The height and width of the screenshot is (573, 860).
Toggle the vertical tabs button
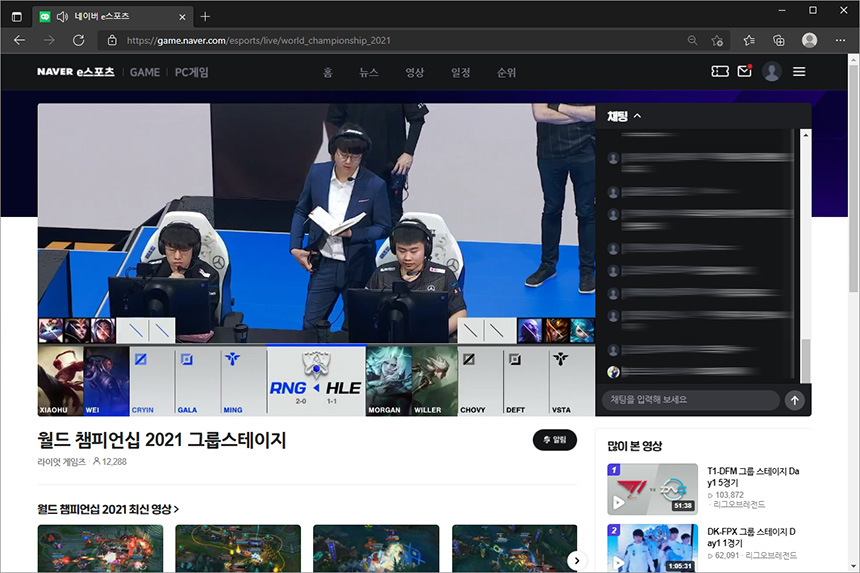point(17,16)
